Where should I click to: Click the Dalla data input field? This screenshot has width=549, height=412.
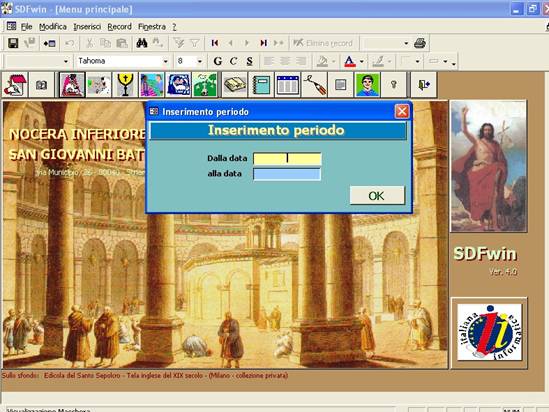click(x=287, y=158)
